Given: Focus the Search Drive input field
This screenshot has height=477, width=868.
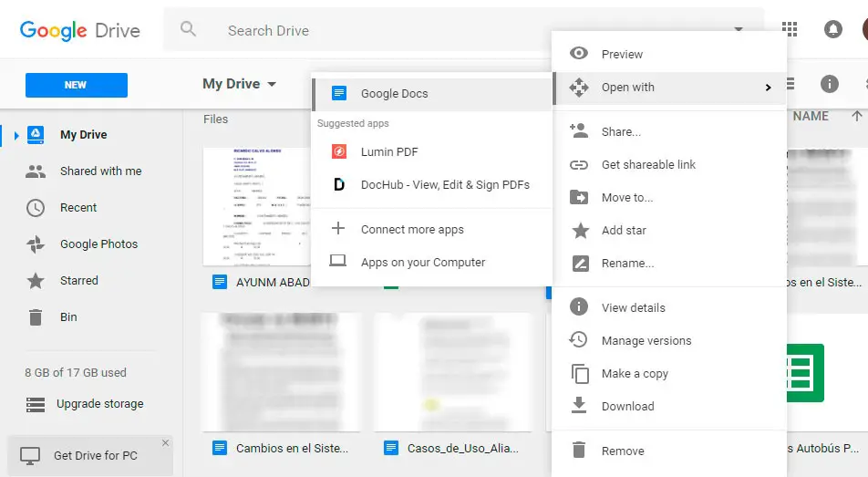Looking at the screenshot, I should pyautogui.click(x=465, y=30).
